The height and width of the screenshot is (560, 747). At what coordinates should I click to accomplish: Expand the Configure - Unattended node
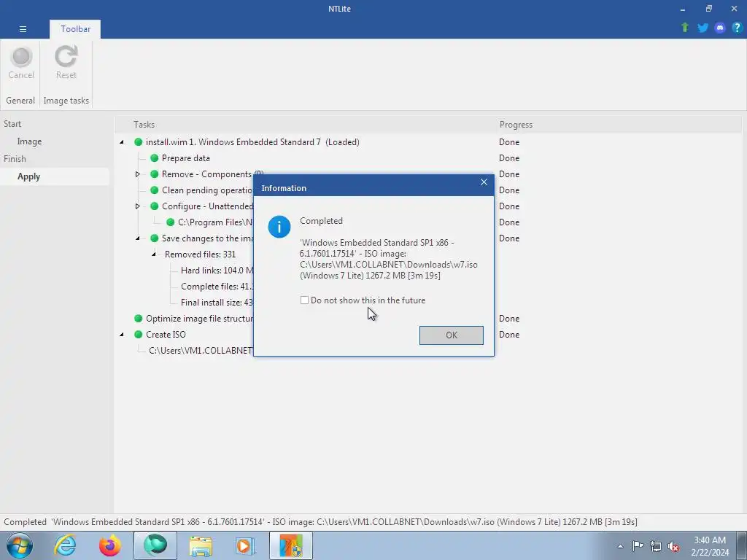pos(138,206)
